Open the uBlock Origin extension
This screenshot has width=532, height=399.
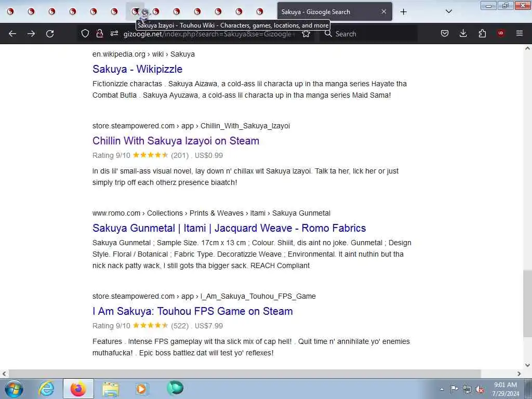click(x=501, y=33)
